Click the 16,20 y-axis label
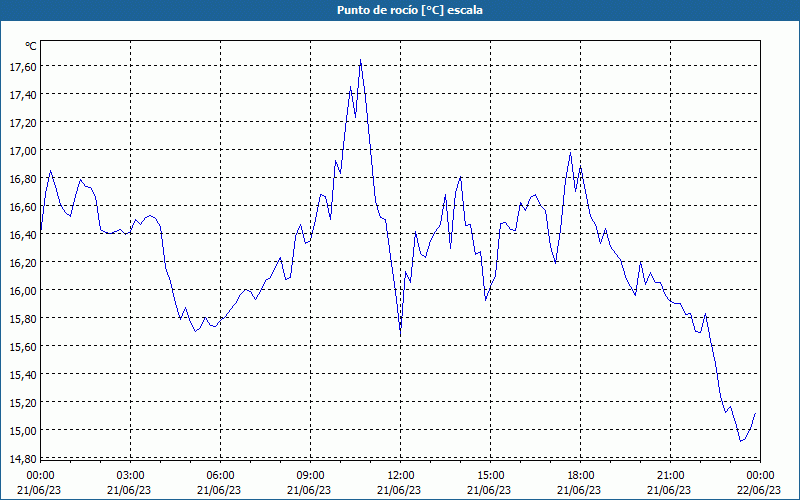Image resolution: width=800 pixels, height=500 pixels. [23, 262]
